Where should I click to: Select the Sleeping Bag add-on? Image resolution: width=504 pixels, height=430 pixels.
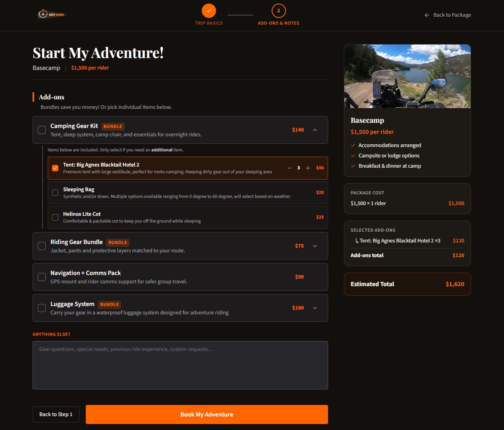[55, 192]
